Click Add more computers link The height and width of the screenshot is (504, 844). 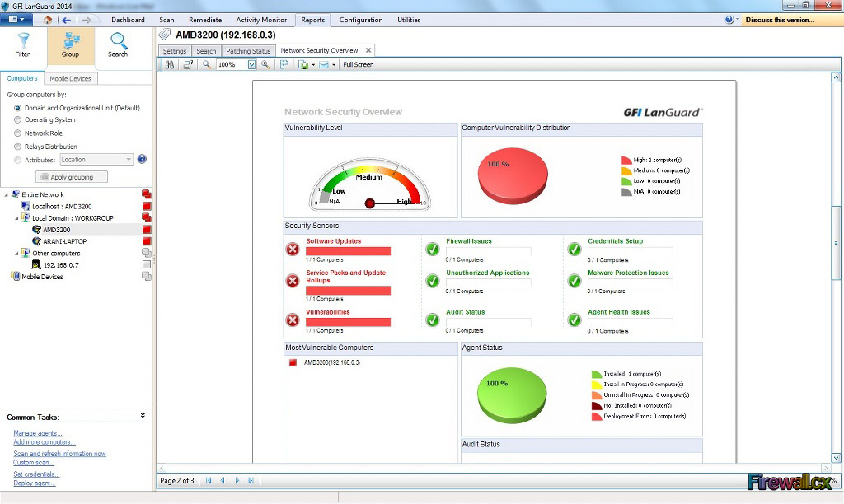click(45, 442)
